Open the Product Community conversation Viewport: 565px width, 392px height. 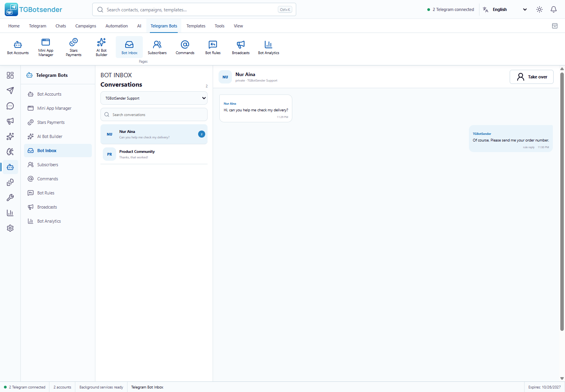tap(154, 154)
